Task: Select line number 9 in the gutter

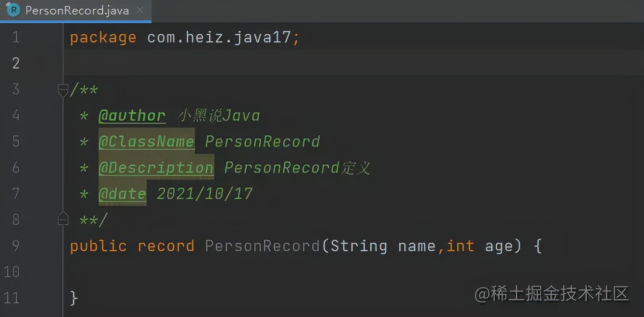Action: click(14, 245)
